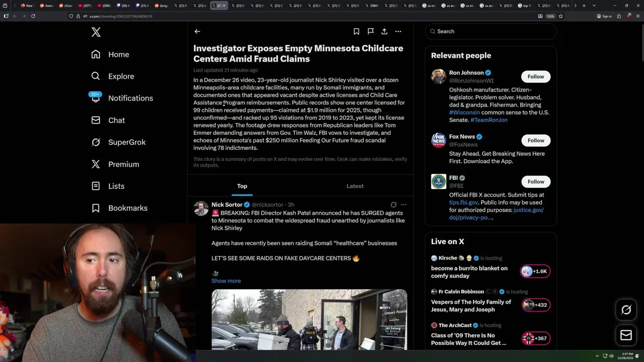Bookmark this trending story
The image size is (644, 362).
(x=356, y=31)
